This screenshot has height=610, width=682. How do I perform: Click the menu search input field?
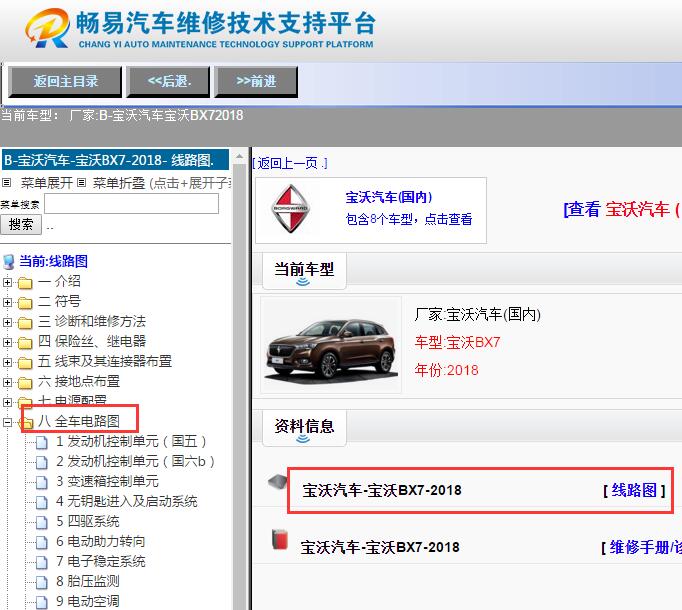pyautogui.click(x=131, y=204)
